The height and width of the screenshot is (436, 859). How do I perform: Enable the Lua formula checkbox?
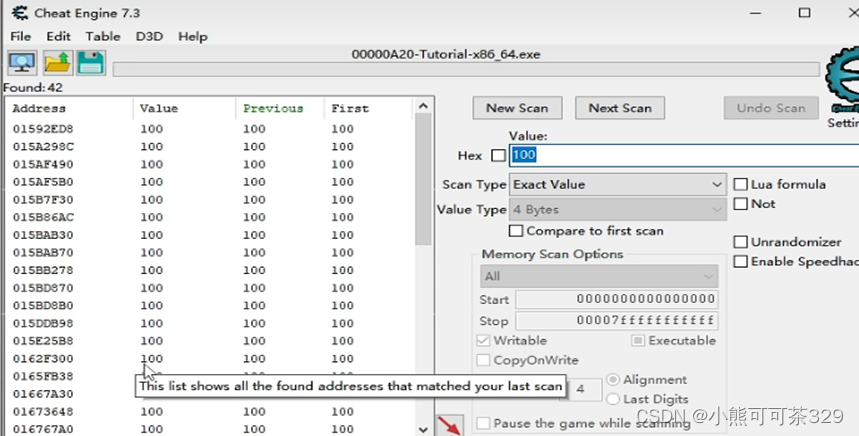pyautogui.click(x=741, y=184)
